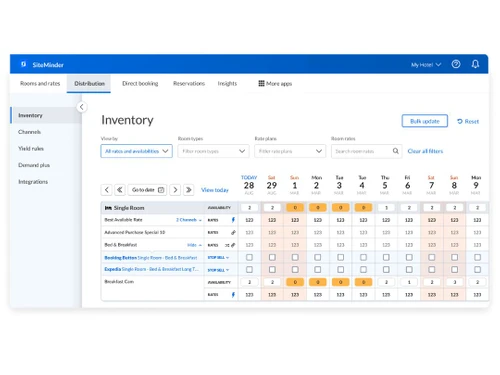Edit Breakfast Com availability for Sun 8
Viewport: 500px width, 375px height.
coord(454,282)
